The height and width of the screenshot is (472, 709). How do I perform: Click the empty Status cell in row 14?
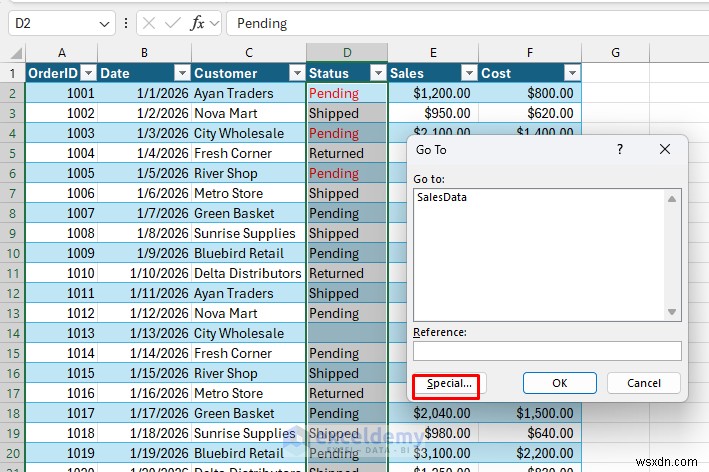[x=347, y=333]
